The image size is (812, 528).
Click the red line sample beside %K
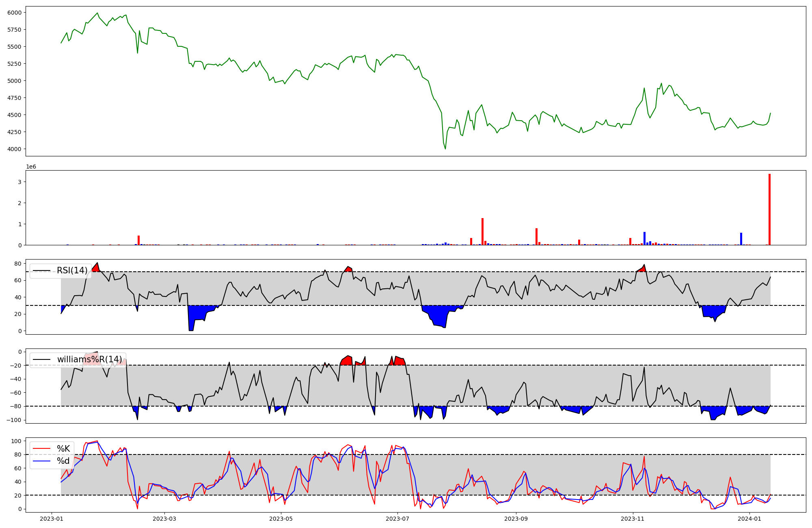pos(41,449)
